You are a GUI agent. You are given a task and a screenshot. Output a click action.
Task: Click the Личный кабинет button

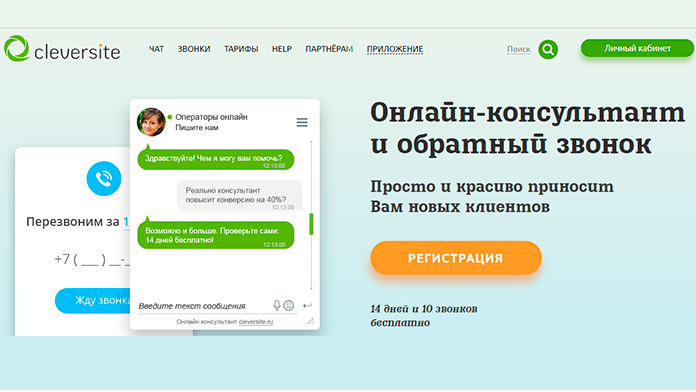click(x=637, y=48)
